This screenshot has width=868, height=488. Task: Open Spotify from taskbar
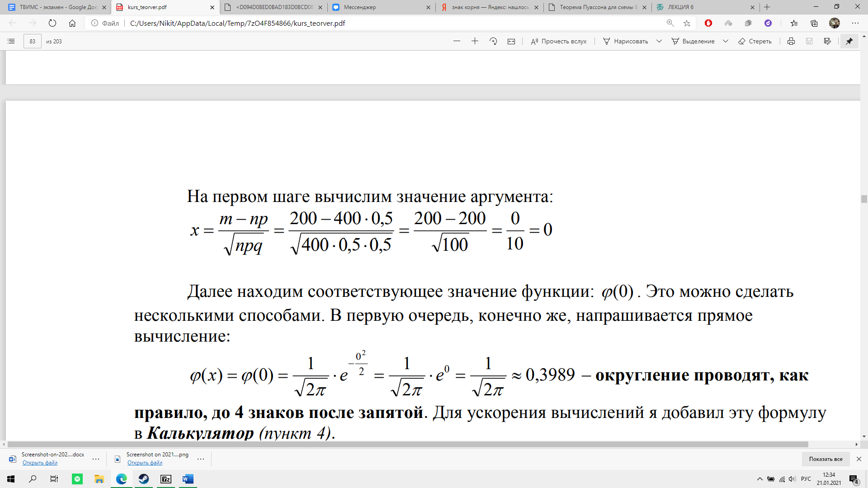tap(77, 479)
